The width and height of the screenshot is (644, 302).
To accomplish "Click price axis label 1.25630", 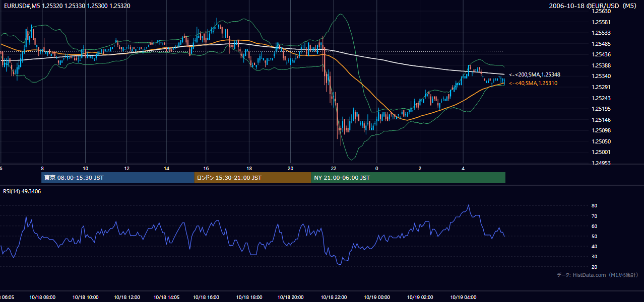I will [x=601, y=11].
